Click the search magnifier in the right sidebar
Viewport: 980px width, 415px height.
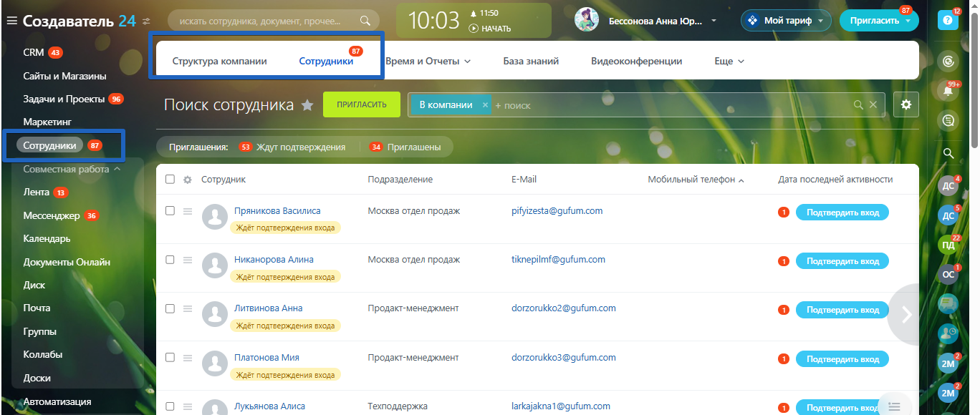click(948, 153)
